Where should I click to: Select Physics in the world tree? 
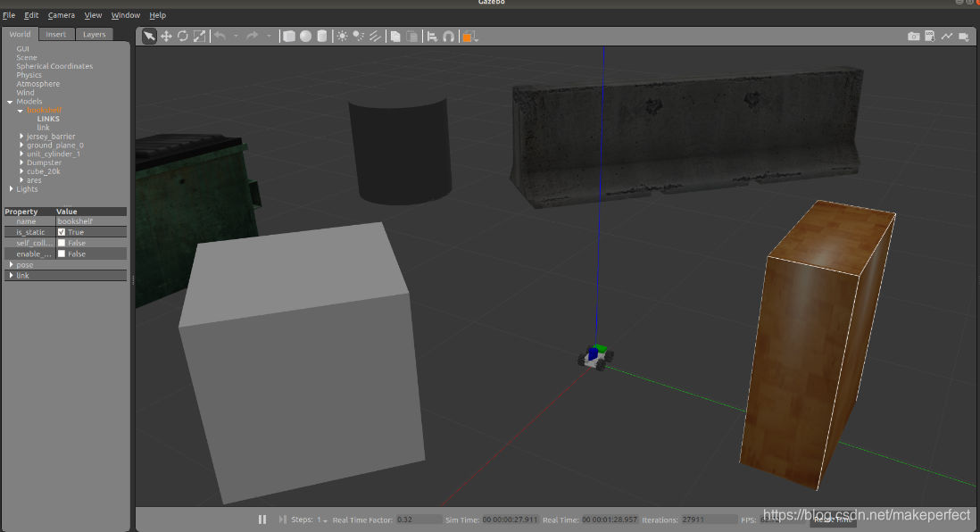click(x=29, y=75)
